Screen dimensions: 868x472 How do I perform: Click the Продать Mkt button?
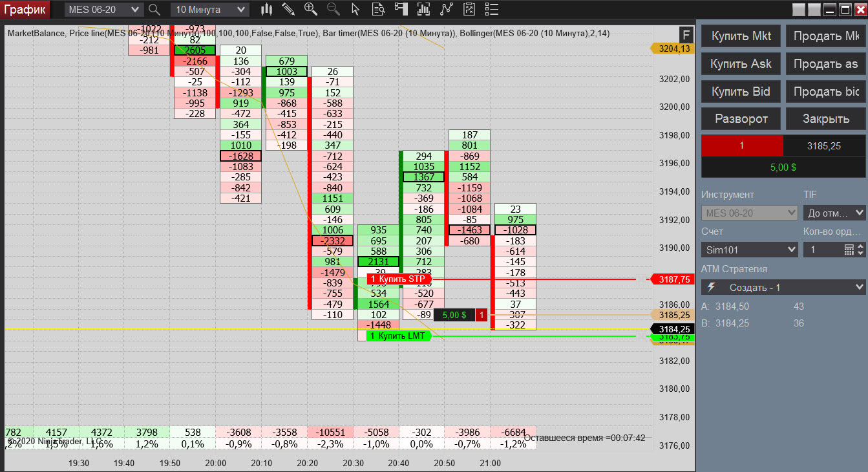click(x=826, y=36)
